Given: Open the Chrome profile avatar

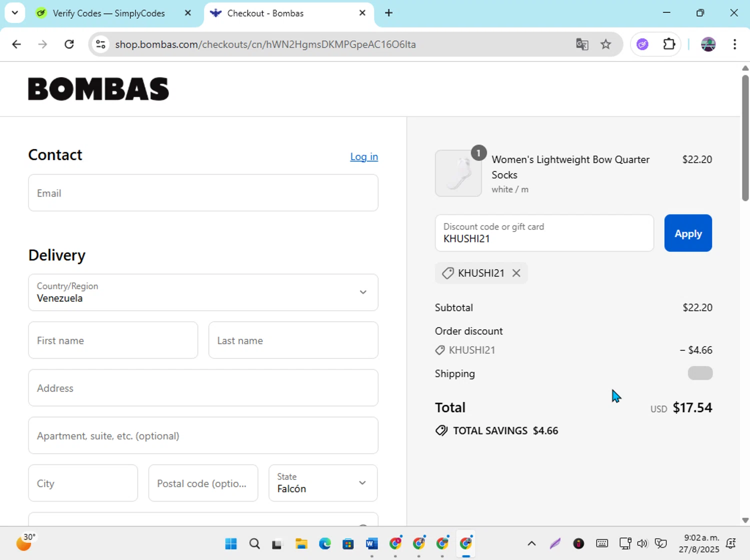Looking at the screenshot, I should click(708, 44).
